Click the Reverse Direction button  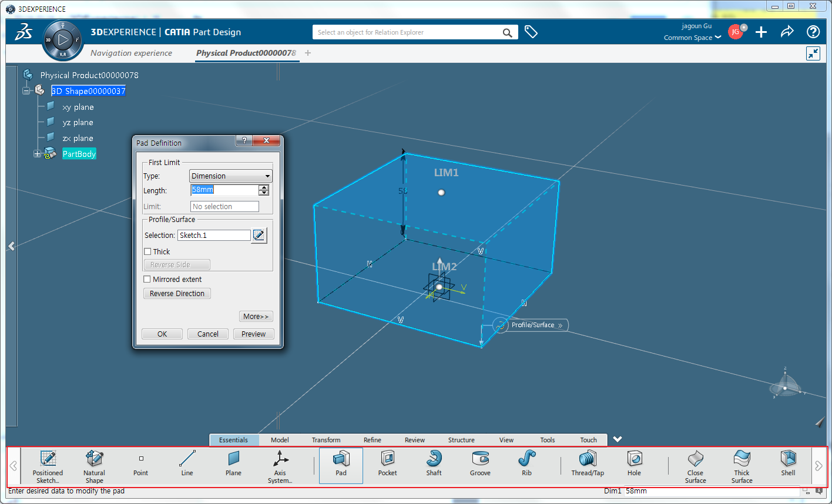pyautogui.click(x=177, y=293)
